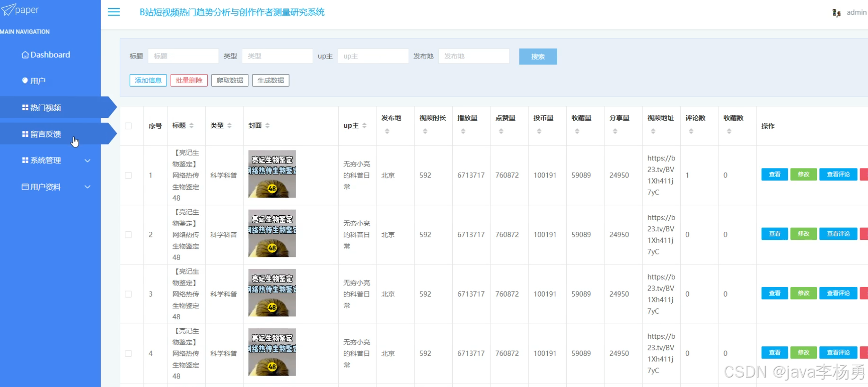Sort by 视频地址 using its sort arrows
This screenshot has height=387, width=868.
[x=653, y=131]
